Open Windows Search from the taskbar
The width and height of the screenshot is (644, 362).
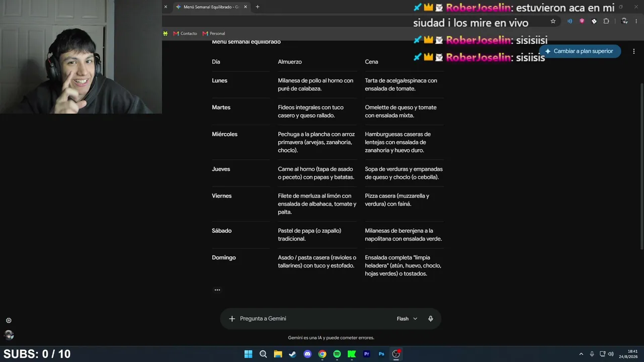click(x=263, y=354)
